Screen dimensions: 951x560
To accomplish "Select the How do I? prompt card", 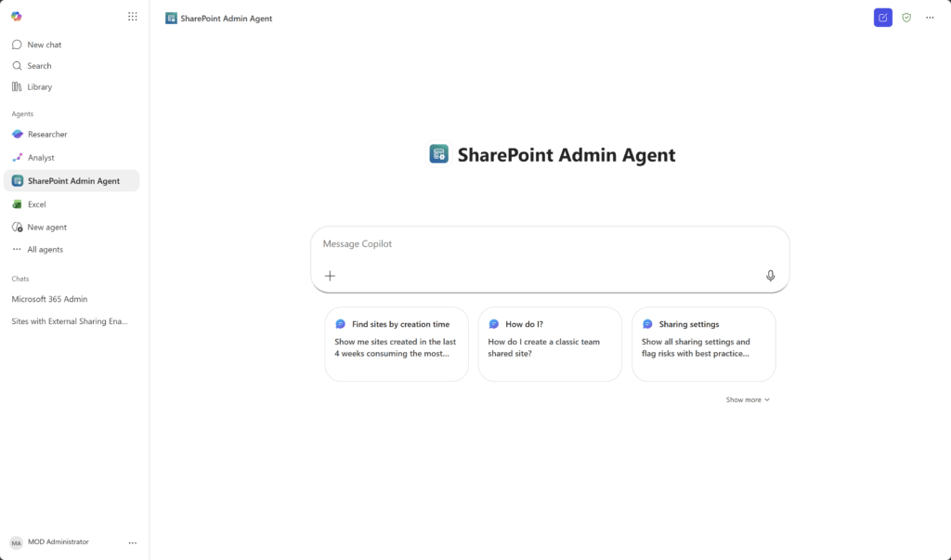I will tap(550, 344).
